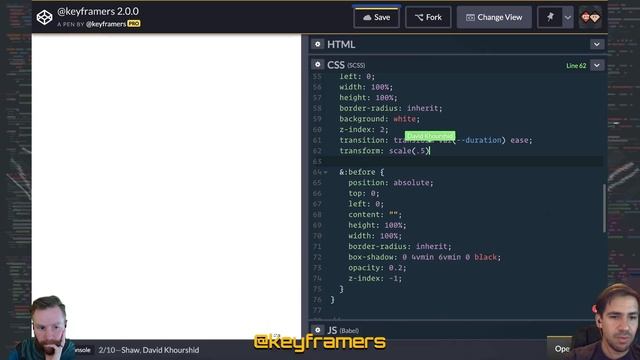Click the content: "" line

(x=375, y=214)
